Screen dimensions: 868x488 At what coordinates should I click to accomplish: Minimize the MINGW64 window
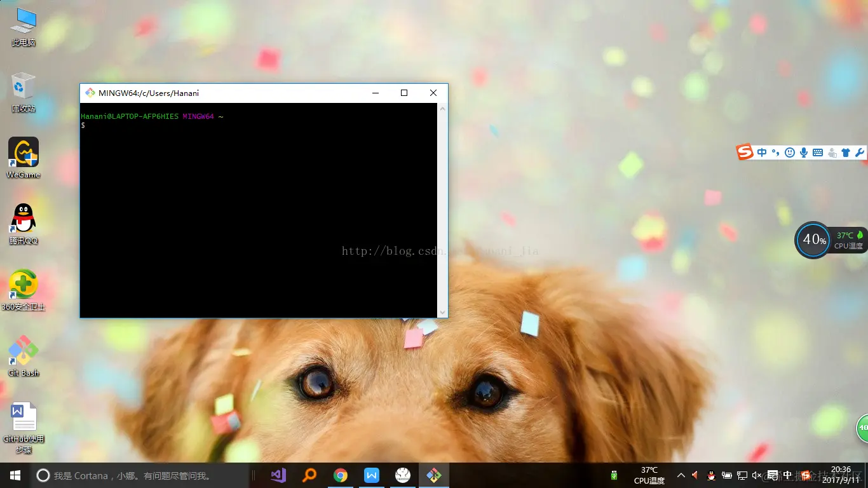coord(376,93)
